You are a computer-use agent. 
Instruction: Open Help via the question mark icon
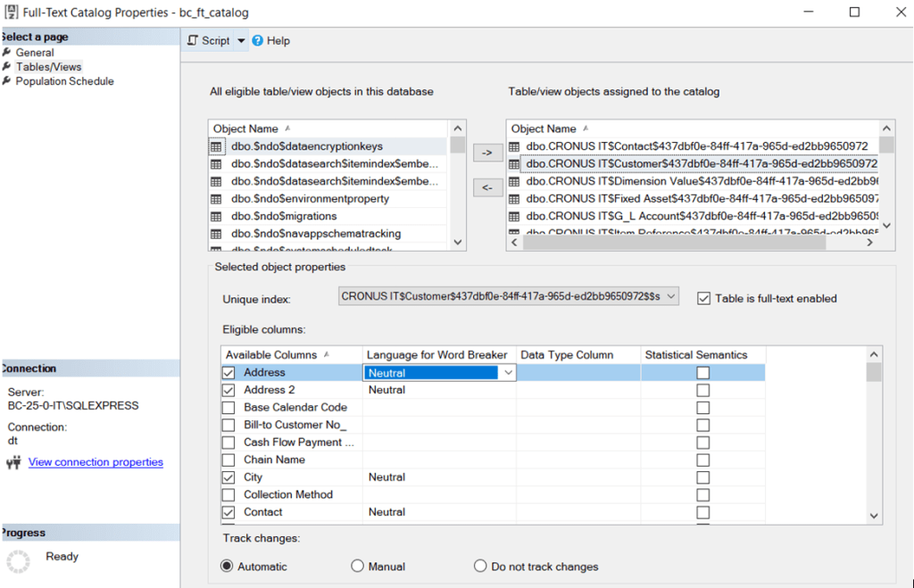(258, 40)
